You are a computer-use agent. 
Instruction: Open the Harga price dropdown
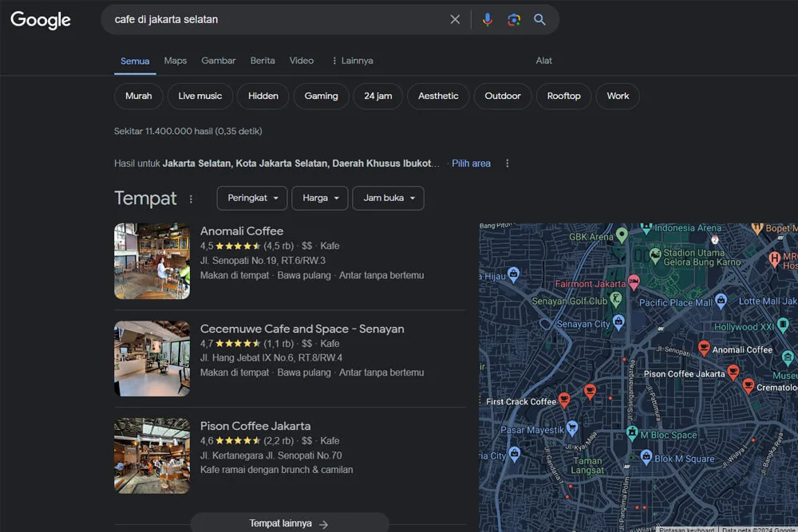(319, 198)
